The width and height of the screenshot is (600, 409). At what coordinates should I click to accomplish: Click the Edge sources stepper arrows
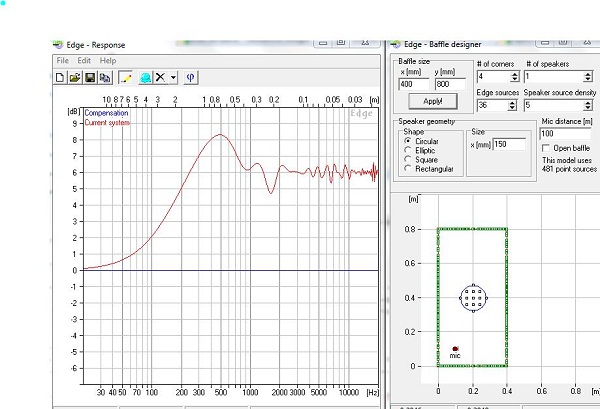512,105
